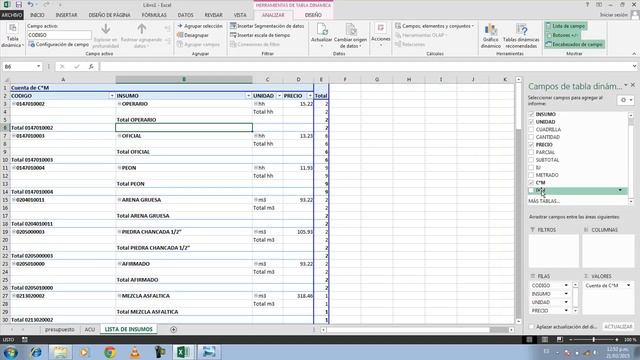Viewport: 640px width, 360px height.
Task: Open the ACU sheet tab
Action: tap(89, 329)
